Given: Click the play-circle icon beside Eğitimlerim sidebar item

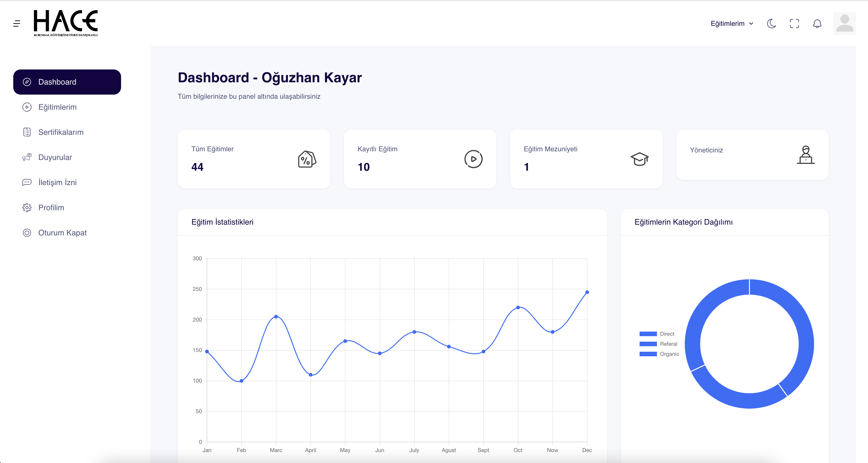Looking at the screenshot, I should (27, 107).
